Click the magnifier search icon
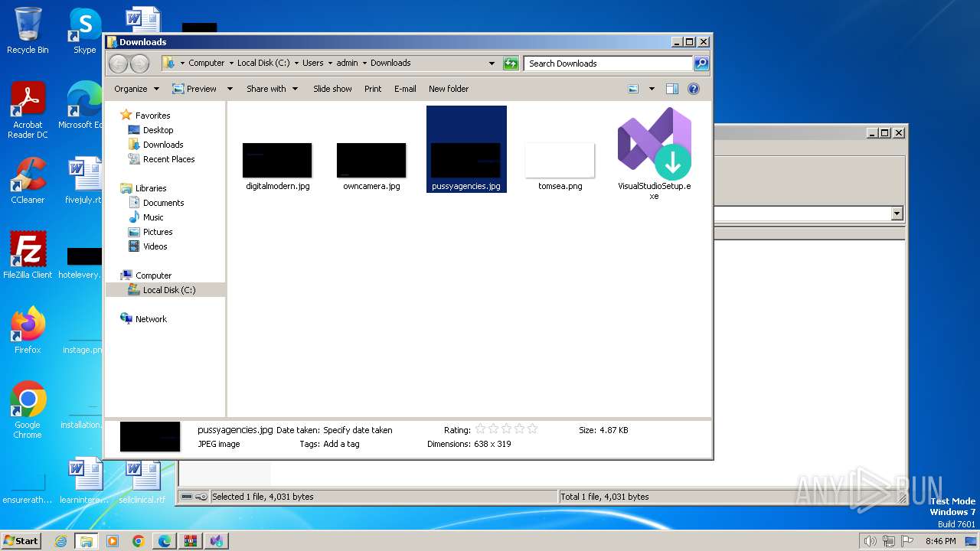This screenshot has width=980, height=551. 701,64
